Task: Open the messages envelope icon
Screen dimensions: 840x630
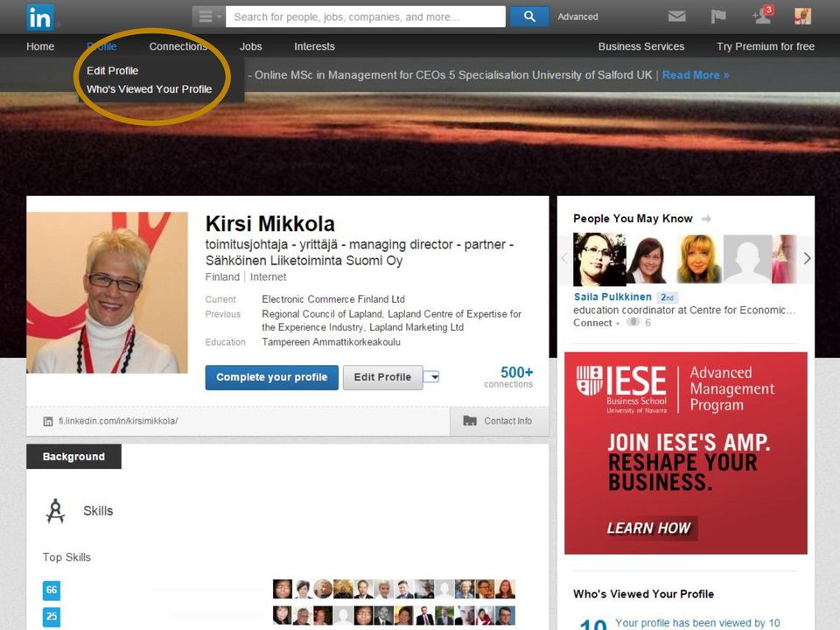Action: click(x=676, y=17)
